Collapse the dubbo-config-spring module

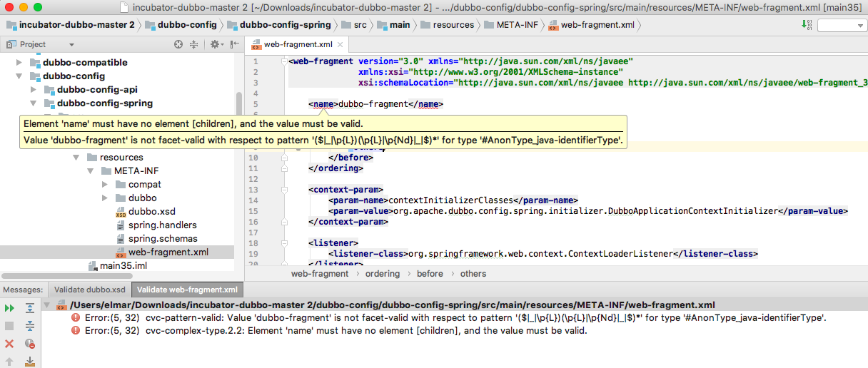[x=34, y=103]
